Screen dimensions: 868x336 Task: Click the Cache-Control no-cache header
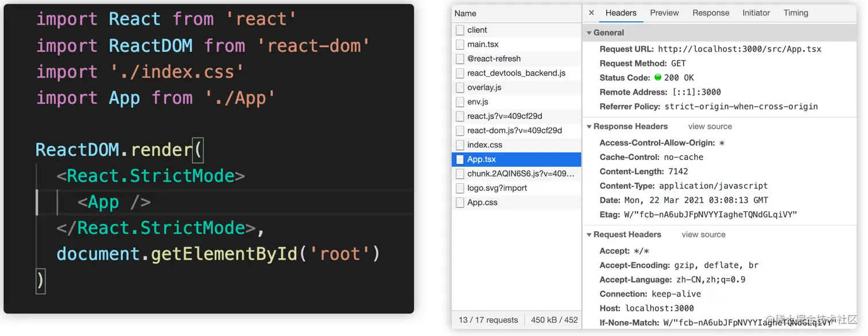pos(652,157)
